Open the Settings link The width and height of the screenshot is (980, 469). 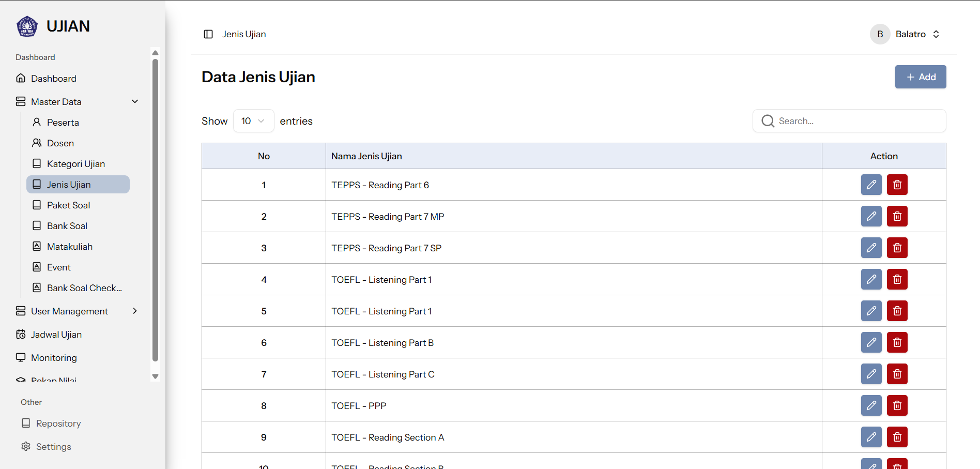click(53, 447)
